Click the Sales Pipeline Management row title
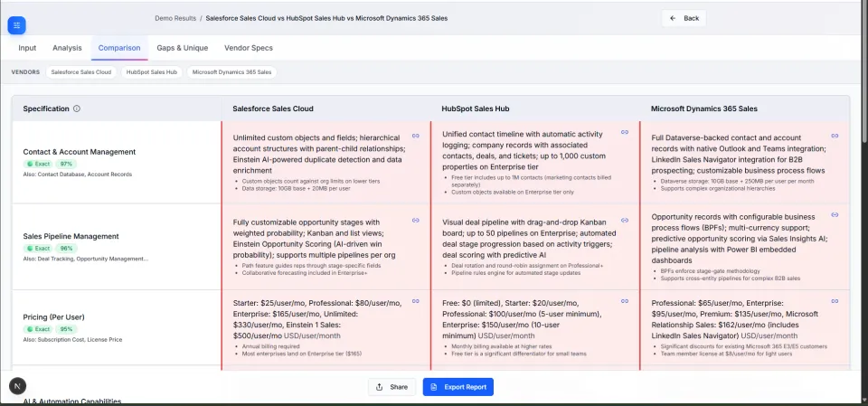This screenshot has height=406, width=868. (71, 236)
